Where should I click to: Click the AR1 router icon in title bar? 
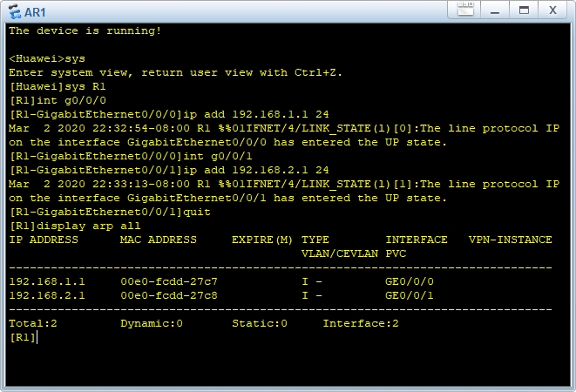[x=14, y=10]
